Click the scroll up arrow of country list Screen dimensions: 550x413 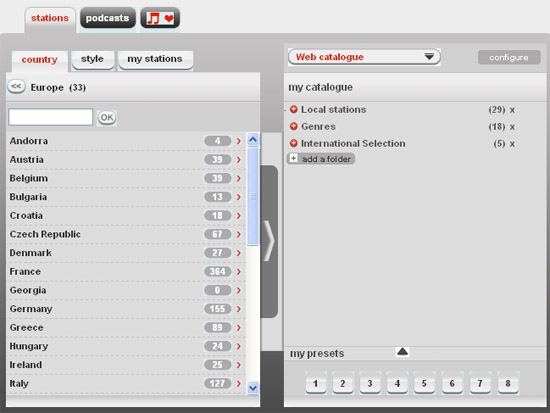pyautogui.click(x=253, y=140)
